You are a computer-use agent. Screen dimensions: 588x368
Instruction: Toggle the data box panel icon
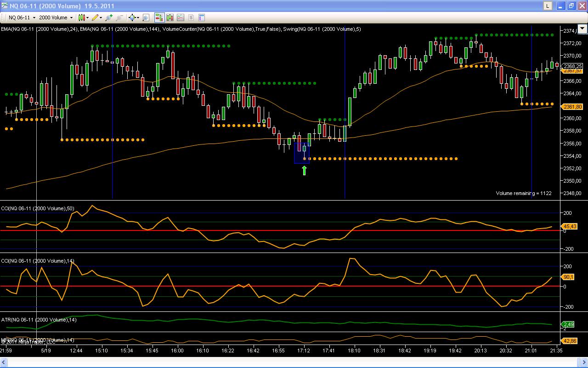[201, 17]
